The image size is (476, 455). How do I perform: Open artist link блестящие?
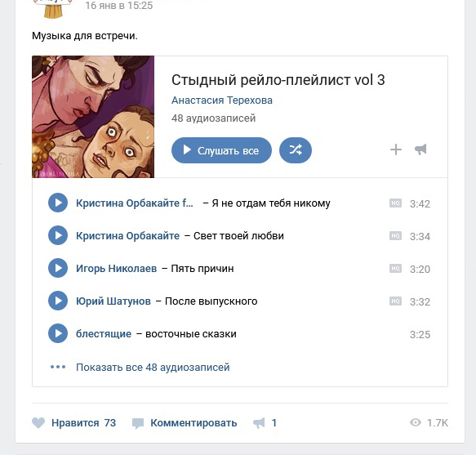pos(104,334)
